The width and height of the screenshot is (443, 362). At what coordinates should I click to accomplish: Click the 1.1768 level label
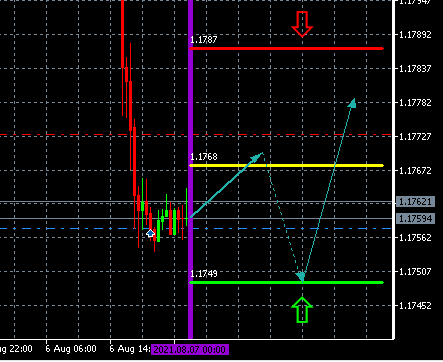204,157
